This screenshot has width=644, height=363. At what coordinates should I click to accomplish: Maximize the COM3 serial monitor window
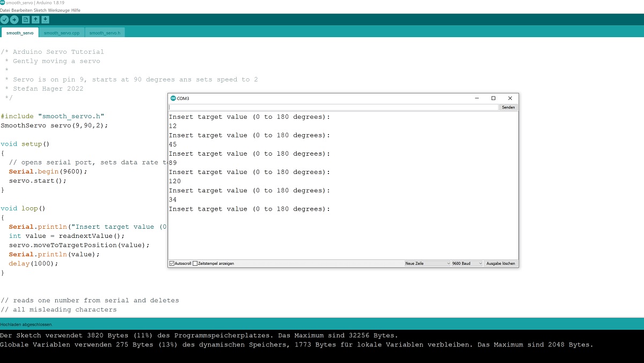(494, 98)
